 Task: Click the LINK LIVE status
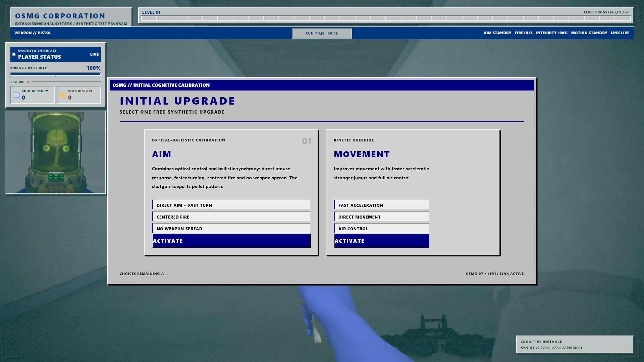tap(620, 33)
